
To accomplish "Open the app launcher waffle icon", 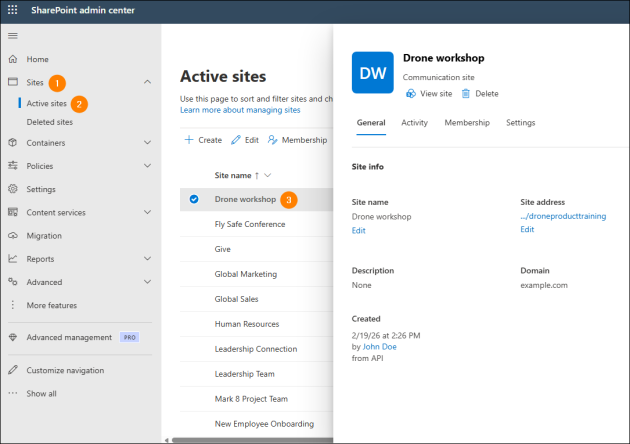I will point(12,10).
